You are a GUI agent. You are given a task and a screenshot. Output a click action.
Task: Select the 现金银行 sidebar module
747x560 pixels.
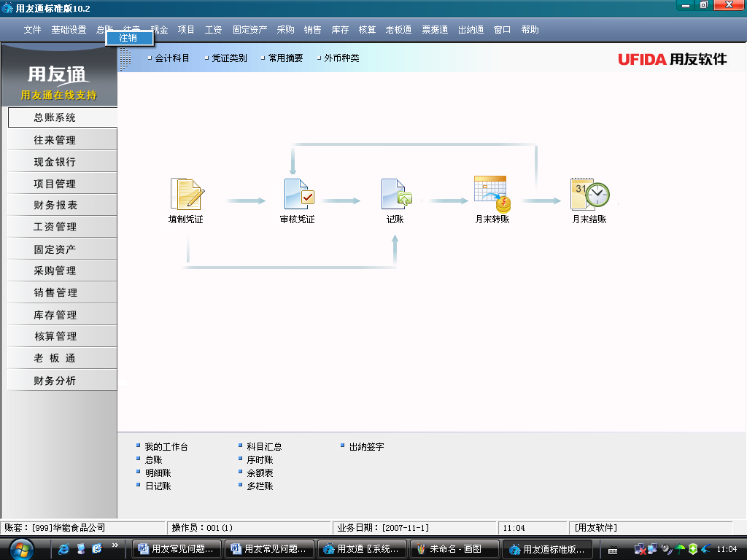click(63, 162)
